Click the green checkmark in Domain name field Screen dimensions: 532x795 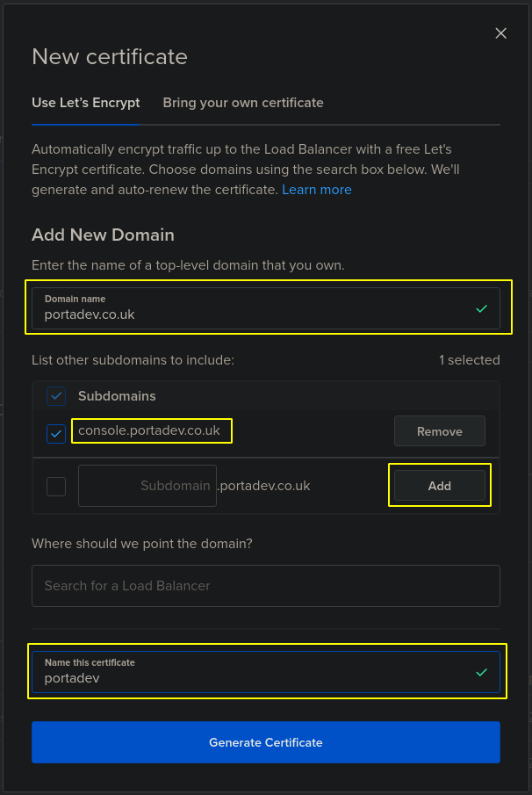coord(481,308)
